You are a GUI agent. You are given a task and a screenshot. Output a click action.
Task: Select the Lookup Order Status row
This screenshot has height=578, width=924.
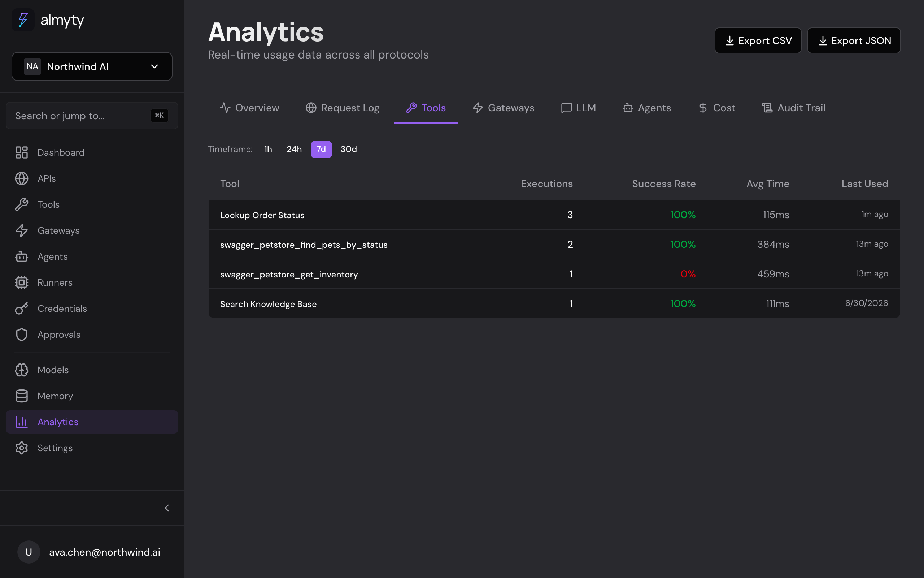tap(554, 215)
